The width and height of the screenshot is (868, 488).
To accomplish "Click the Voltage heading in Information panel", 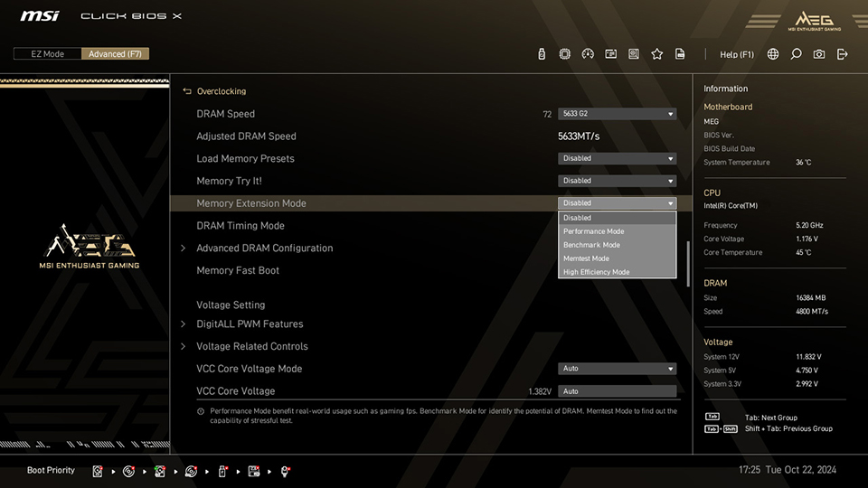I will point(718,342).
